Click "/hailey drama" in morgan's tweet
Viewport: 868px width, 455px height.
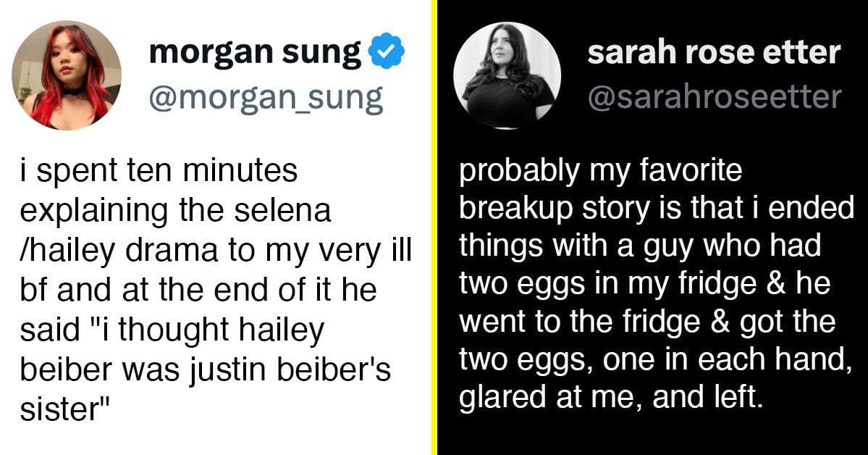(114, 250)
